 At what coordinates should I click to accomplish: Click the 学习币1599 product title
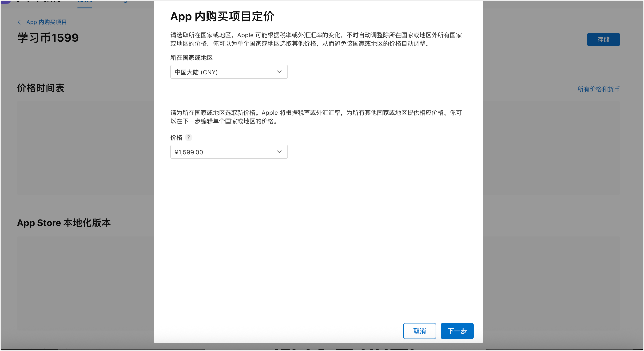click(x=48, y=38)
